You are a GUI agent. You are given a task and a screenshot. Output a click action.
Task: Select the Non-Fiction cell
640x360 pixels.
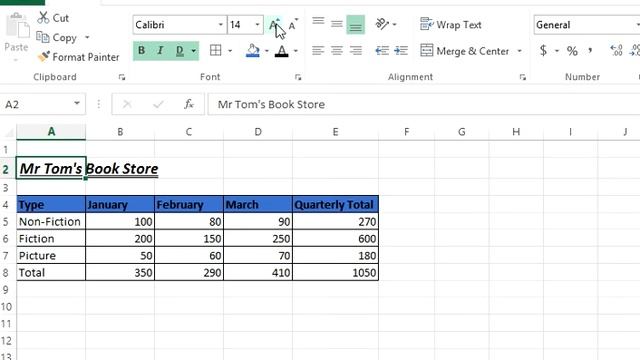point(51,221)
